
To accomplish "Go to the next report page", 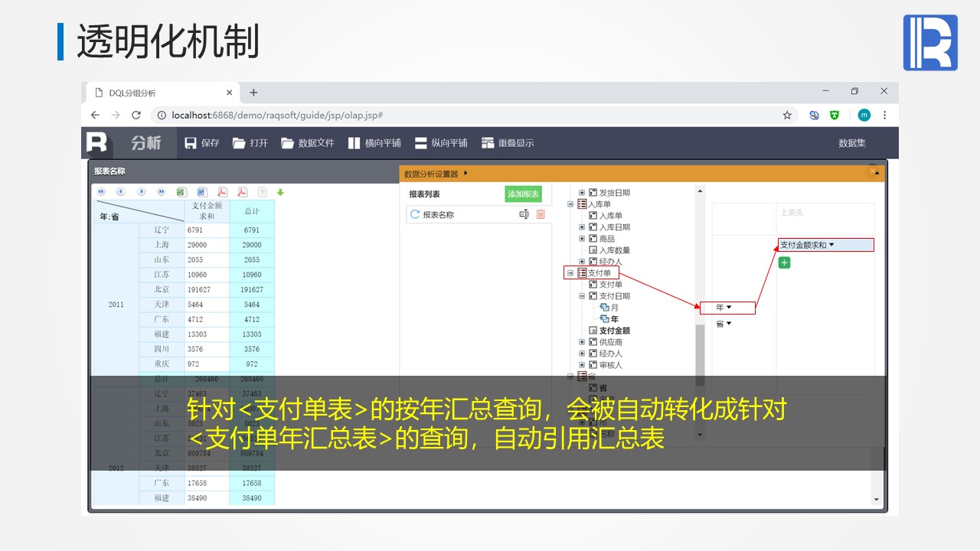I will tap(141, 192).
